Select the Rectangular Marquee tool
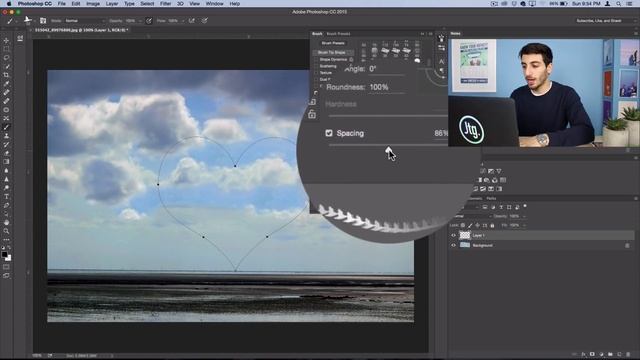This screenshot has height=360, width=640. tap(6, 49)
